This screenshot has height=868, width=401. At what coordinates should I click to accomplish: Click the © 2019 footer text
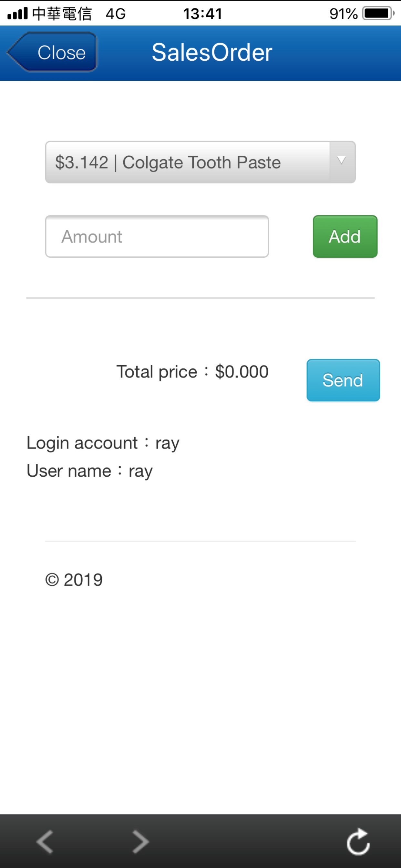pyautogui.click(x=74, y=580)
